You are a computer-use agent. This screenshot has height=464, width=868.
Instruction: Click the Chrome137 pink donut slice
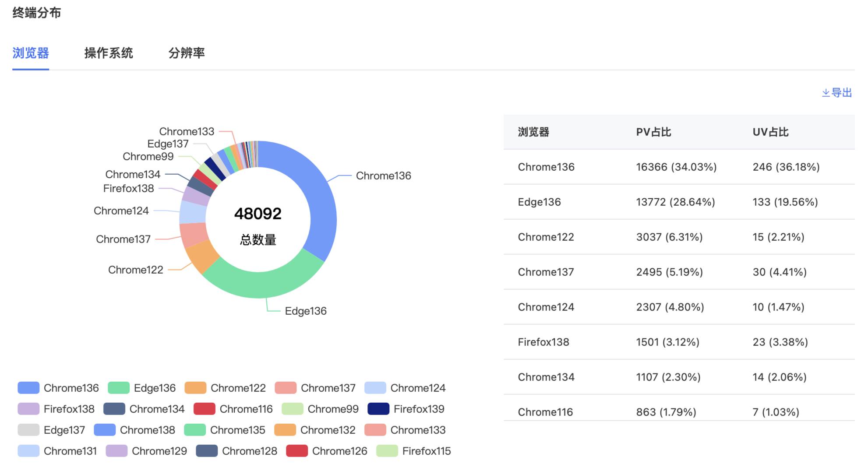(x=194, y=235)
